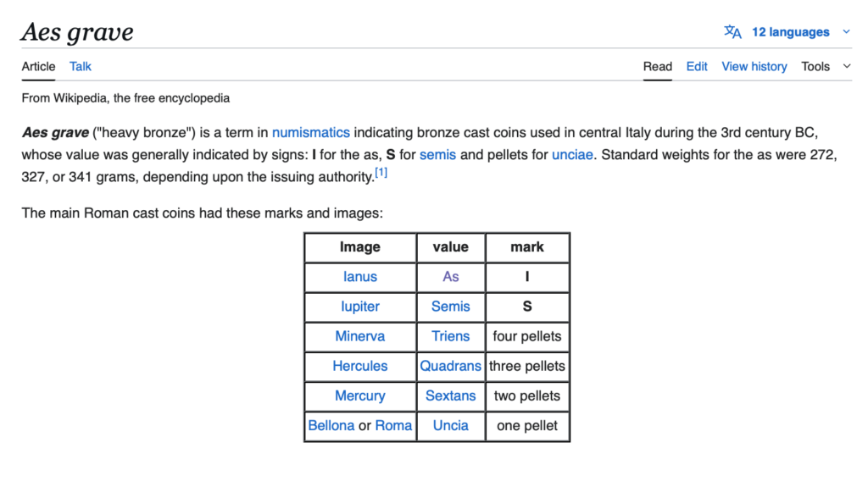Click the Iupiter link in the table
Image resolution: width=868 pixels, height=481 pixels.
[x=360, y=307]
